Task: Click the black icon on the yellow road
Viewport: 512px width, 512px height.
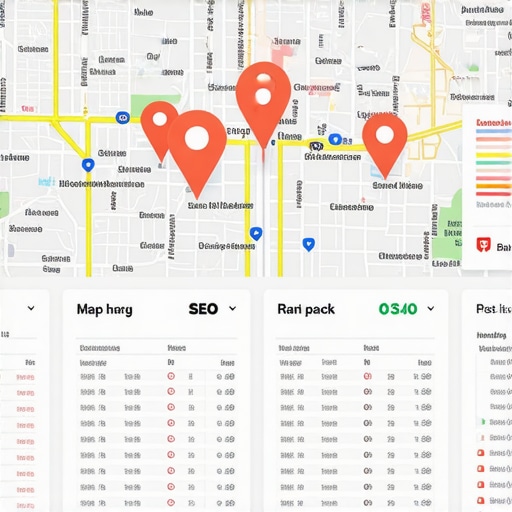Action: 316,146
